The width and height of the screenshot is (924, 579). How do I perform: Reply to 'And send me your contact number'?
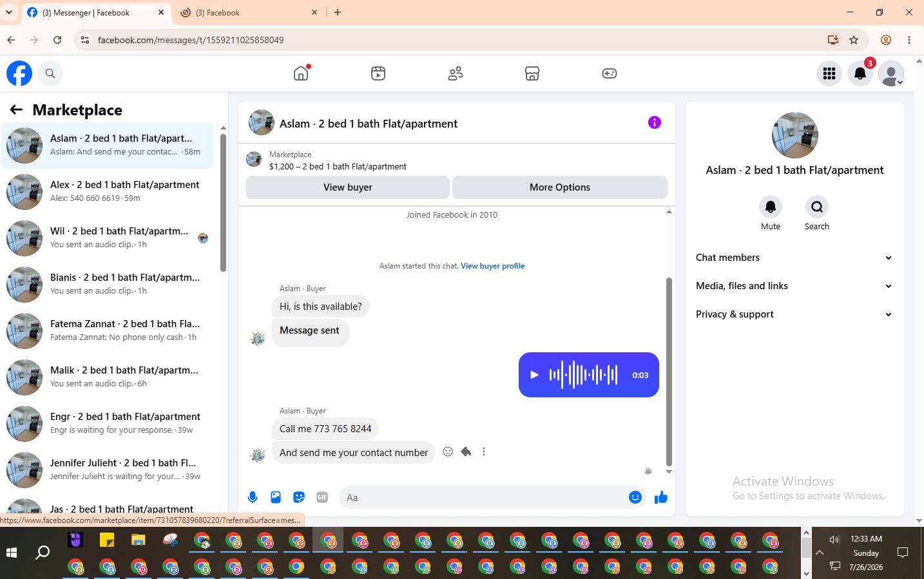[466, 451]
